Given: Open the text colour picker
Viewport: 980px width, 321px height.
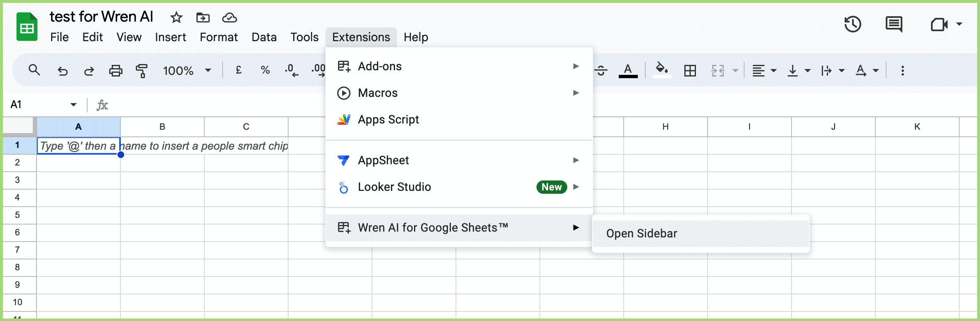Looking at the screenshot, I should click(x=628, y=71).
